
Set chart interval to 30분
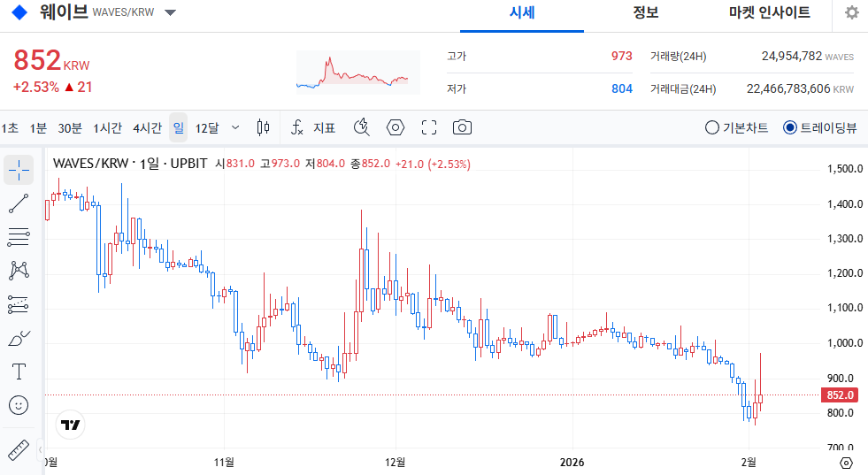(x=70, y=127)
